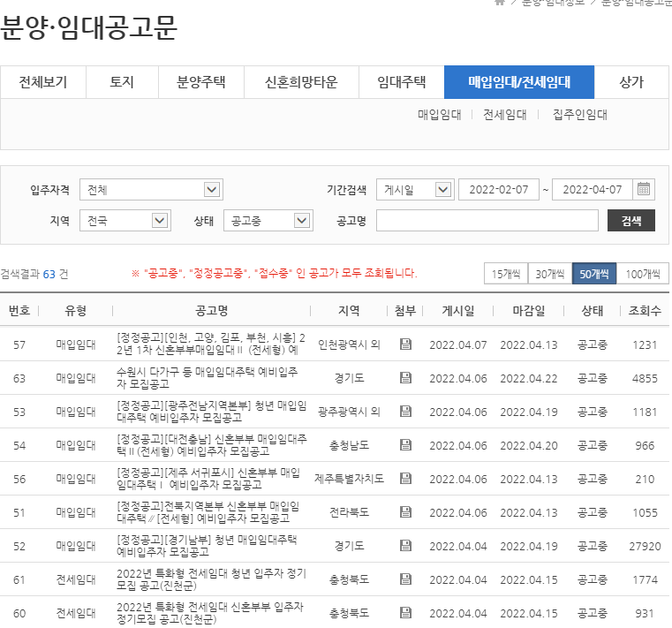The height and width of the screenshot is (628, 672).
Task: Download attachment for announcement number 60
Action: pyautogui.click(x=405, y=613)
